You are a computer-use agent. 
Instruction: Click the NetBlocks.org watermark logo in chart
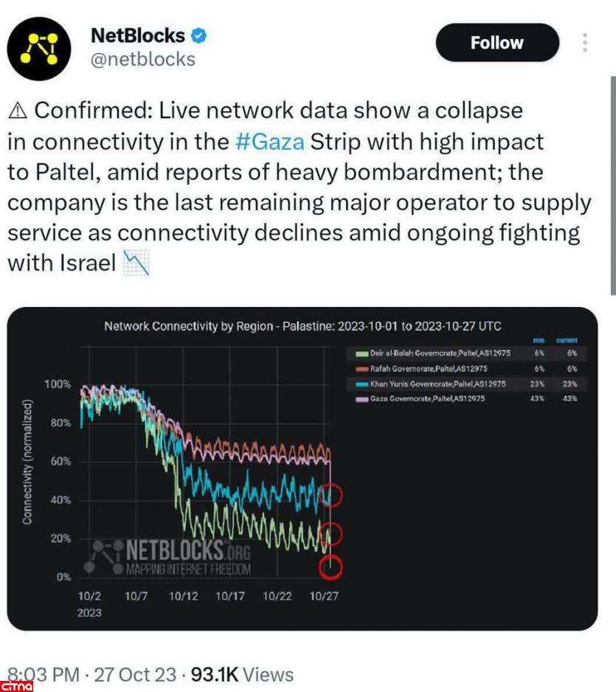pyautogui.click(x=170, y=557)
